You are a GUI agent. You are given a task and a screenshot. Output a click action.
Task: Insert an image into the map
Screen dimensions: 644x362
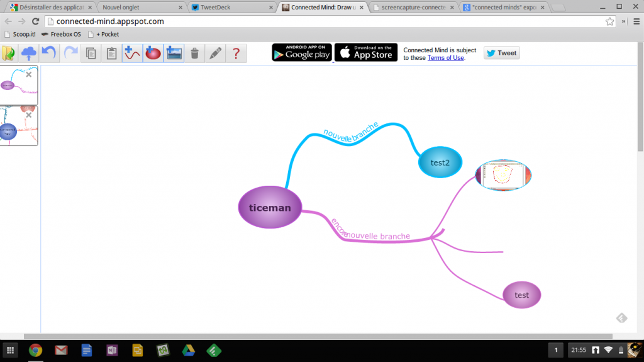[x=174, y=54]
